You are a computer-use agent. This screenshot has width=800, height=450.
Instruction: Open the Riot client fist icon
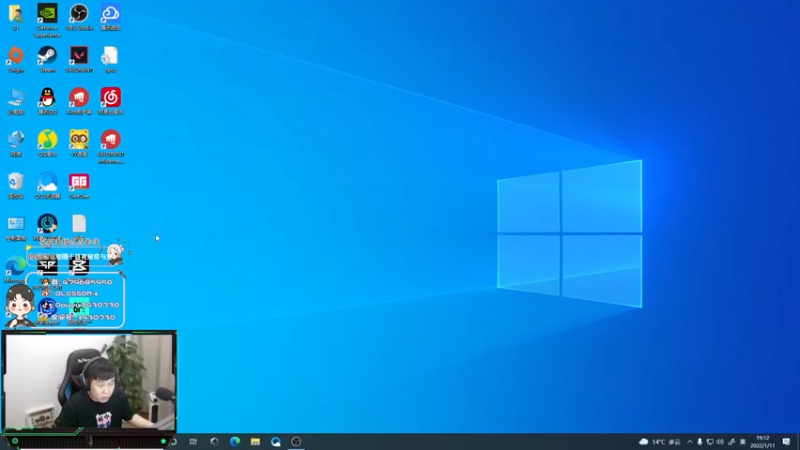tap(79, 101)
